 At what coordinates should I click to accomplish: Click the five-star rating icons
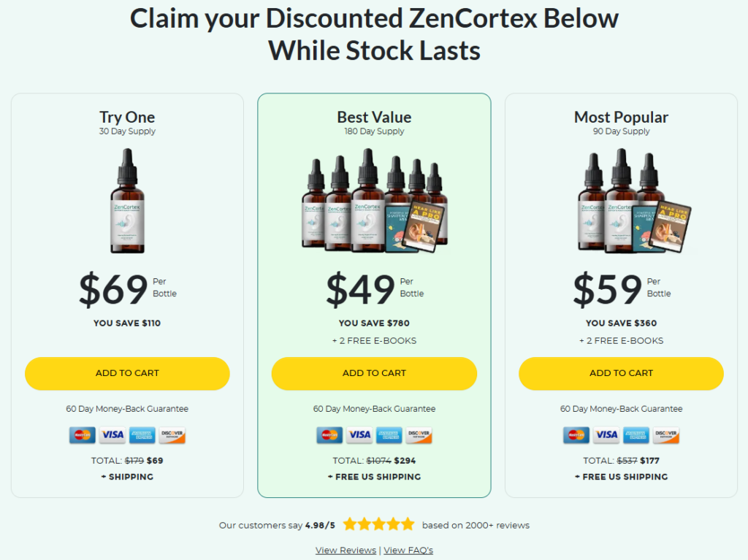click(378, 524)
